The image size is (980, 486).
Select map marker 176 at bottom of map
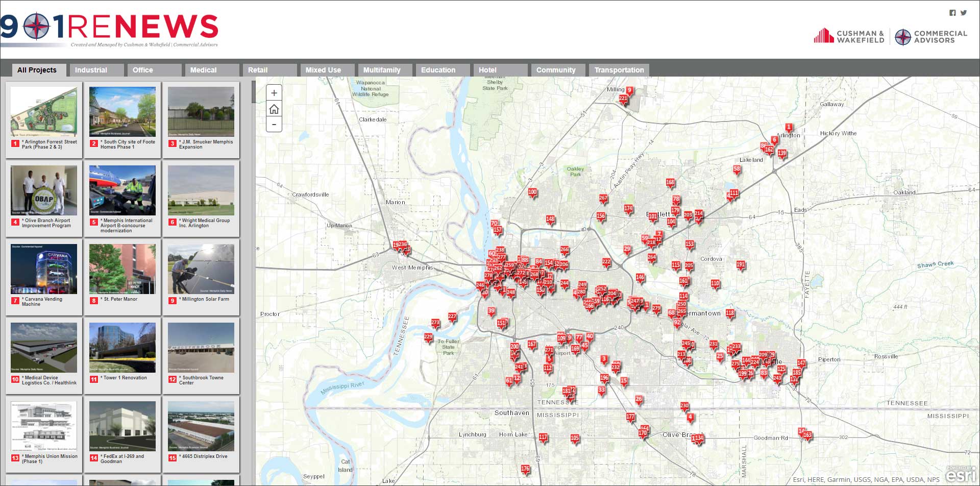[525, 469]
